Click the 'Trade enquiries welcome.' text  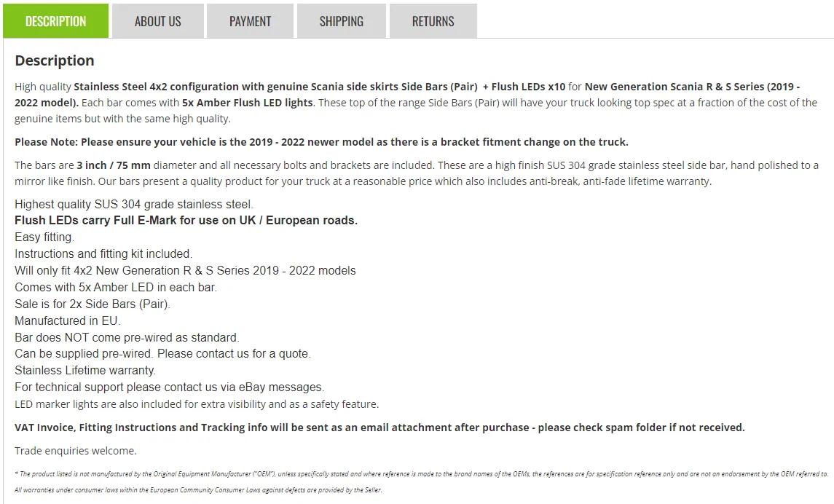[76, 451]
